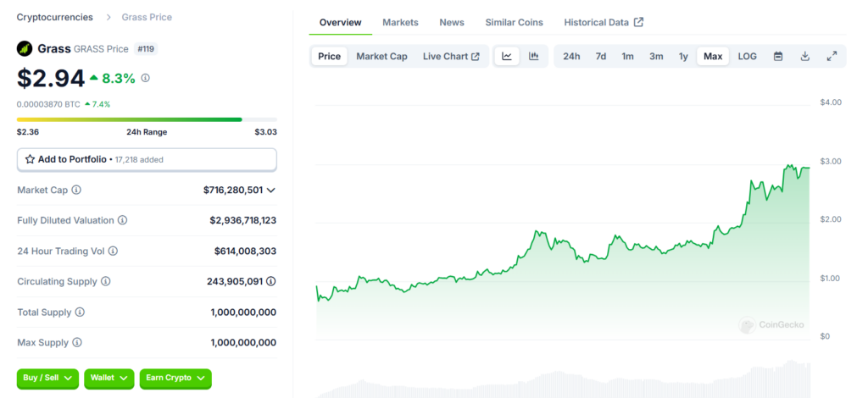This screenshot has width=868, height=398.
Task: Open the Buy / Sell dropdown
Action: pyautogui.click(x=47, y=378)
